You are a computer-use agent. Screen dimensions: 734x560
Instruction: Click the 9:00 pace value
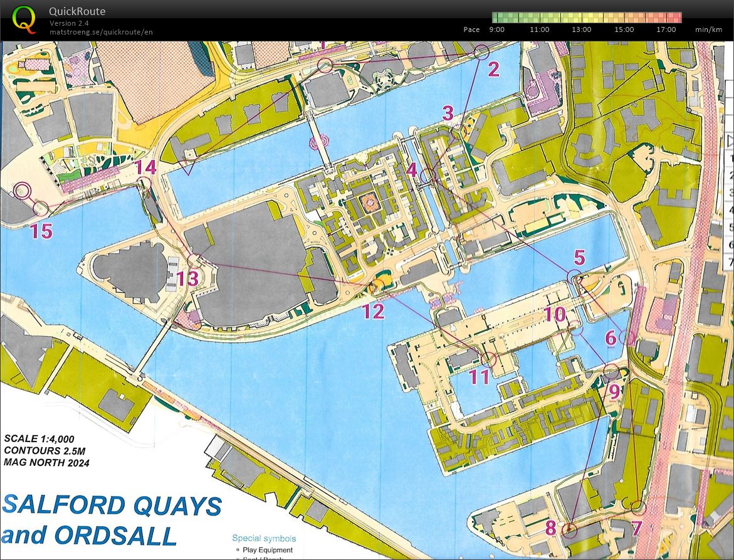(496, 29)
